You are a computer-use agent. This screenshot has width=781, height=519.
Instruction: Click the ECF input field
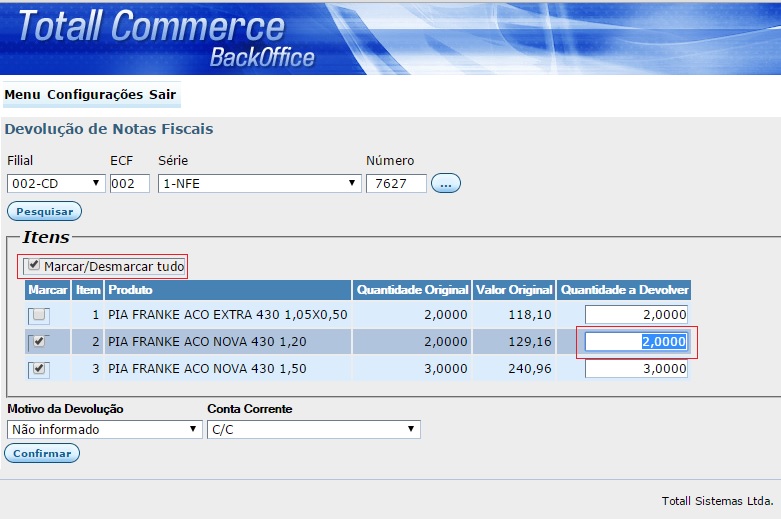(130, 183)
